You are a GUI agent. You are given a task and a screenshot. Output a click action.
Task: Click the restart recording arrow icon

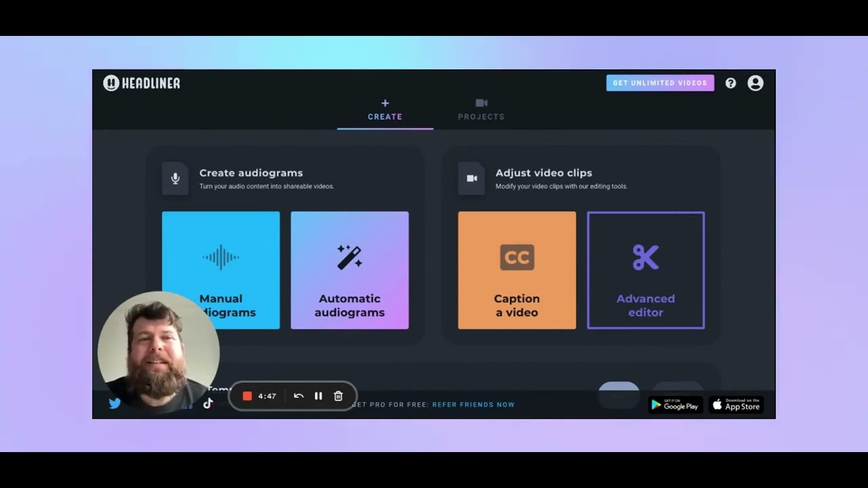(x=298, y=396)
